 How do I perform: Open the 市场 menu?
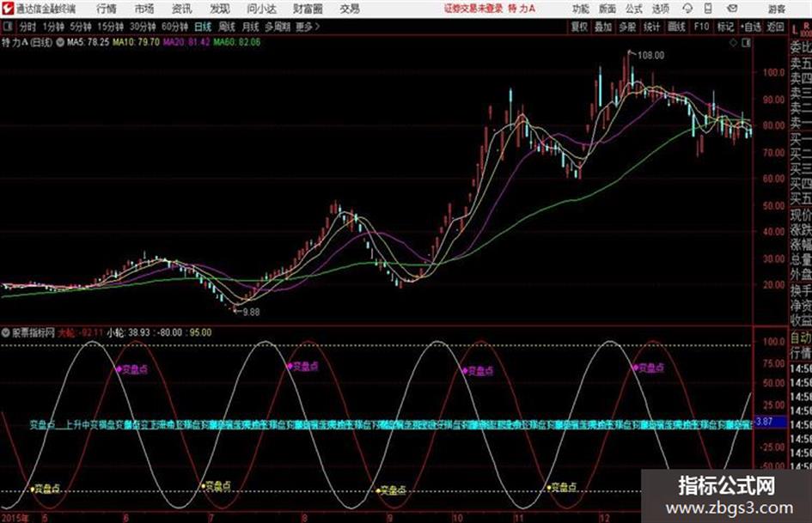point(144,9)
